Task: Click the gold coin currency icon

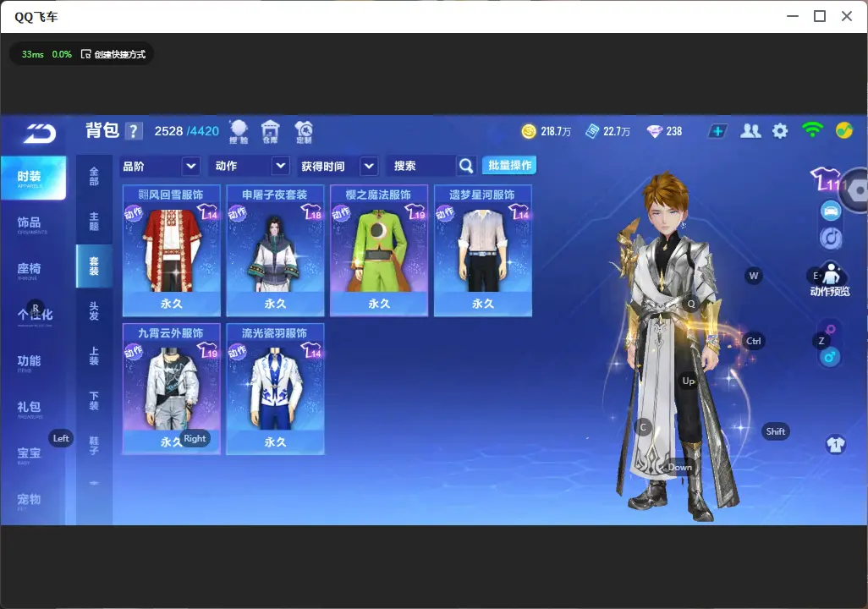Action: pyautogui.click(x=529, y=131)
